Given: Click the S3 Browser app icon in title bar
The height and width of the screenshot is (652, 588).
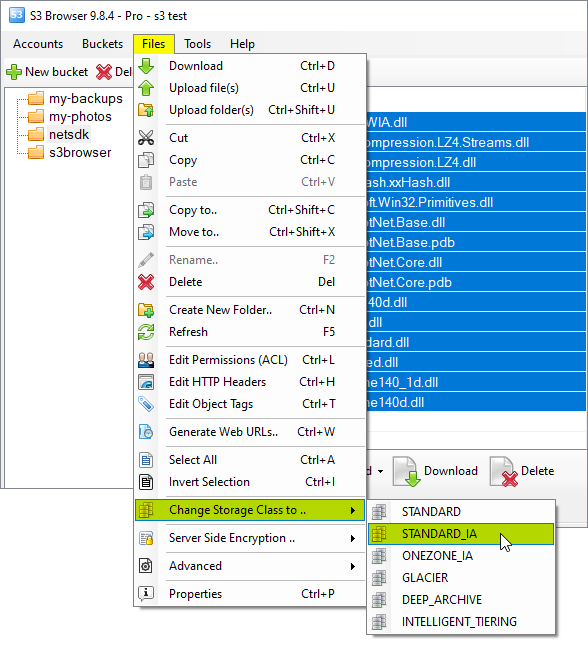Looking at the screenshot, I should point(17,15).
